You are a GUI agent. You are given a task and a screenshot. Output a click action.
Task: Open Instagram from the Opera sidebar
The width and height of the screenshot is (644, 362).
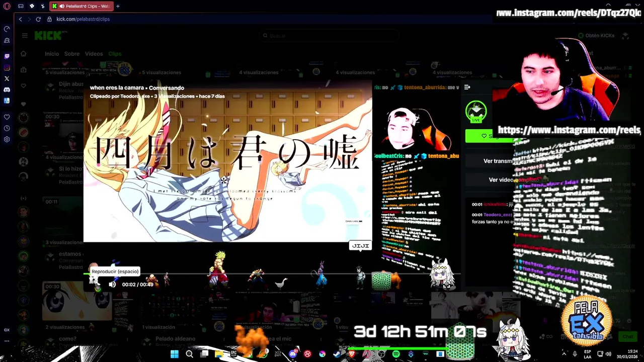7,67
